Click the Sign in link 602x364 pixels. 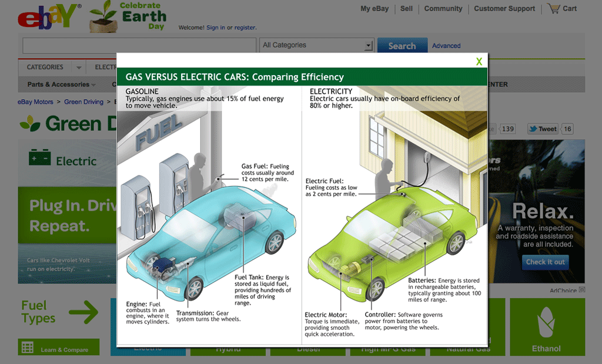pyautogui.click(x=213, y=28)
